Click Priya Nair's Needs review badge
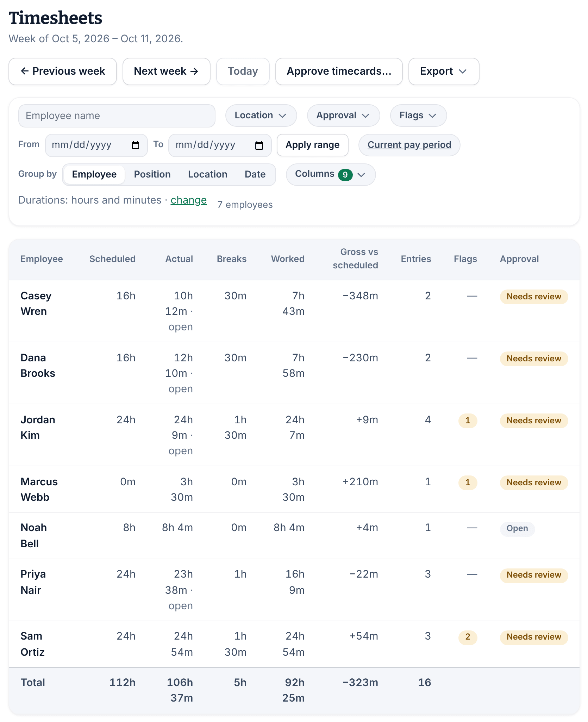Viewport: 588px width, 722px height. (x=534, y=575)
